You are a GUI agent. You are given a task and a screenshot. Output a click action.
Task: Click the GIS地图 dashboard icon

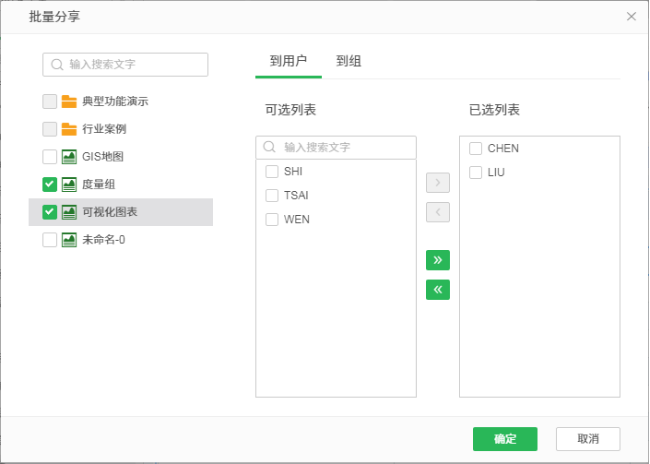point(69,157)
